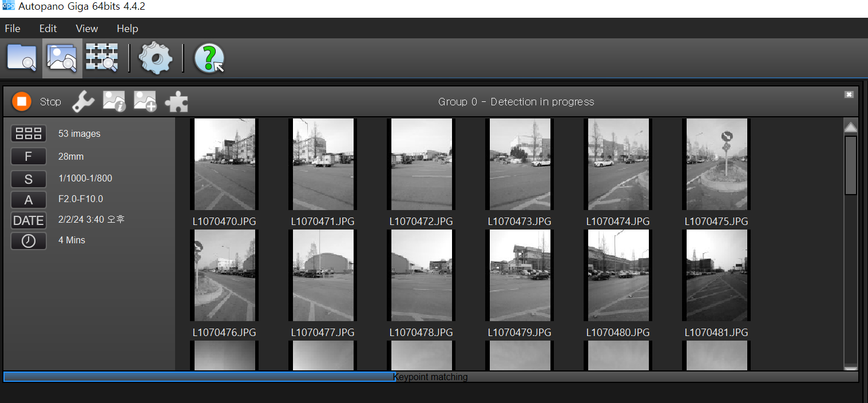Screen dimensions: 868x403
Task: Select thumbnail L1070481.JPG
Action: click(x=716, y=275)
